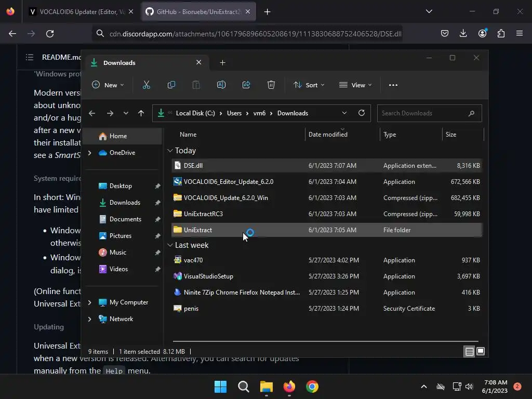This screenshot has height=399, width=532.
Task: Open recent locations dropdown chevron
Action: coord(126,113)
